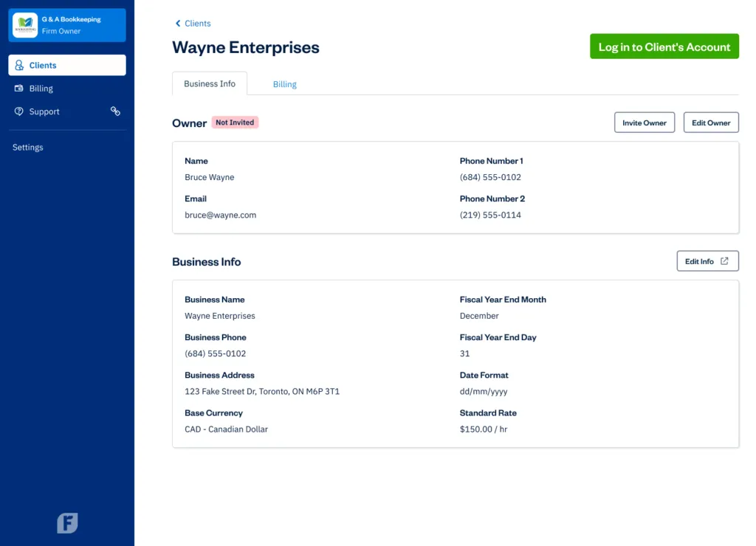This screenshot has width=756, height=546.
Task: Click the Not Invited status badge
Action: pos(235,122)
